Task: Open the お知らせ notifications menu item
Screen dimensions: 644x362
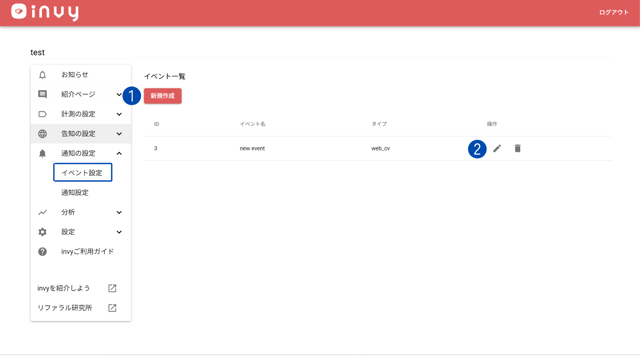Action: pyautogui.click(x=74, y=75)
